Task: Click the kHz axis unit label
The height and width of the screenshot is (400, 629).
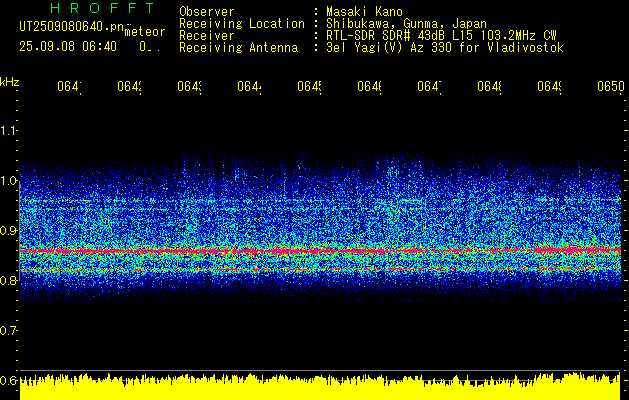Action: [10, 82]
